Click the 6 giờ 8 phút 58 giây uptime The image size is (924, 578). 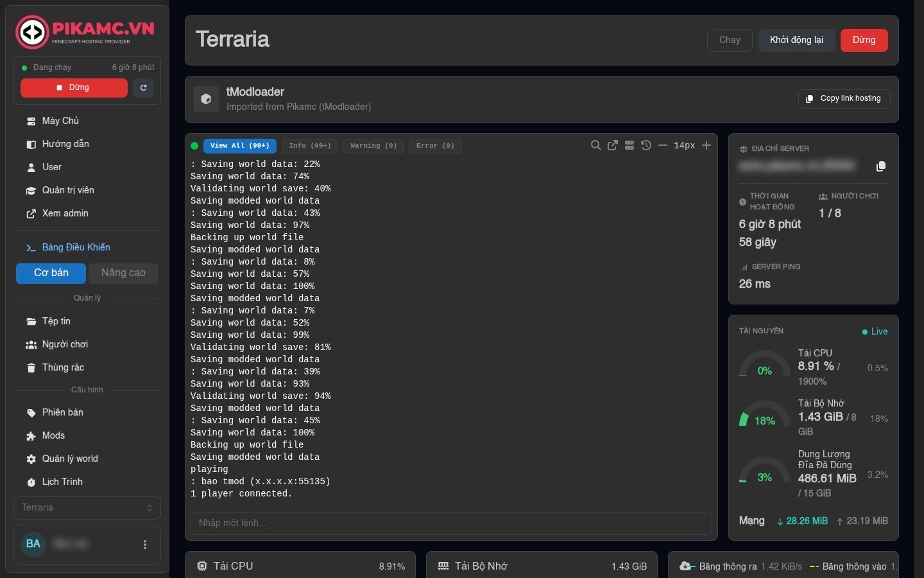point(770,233)
